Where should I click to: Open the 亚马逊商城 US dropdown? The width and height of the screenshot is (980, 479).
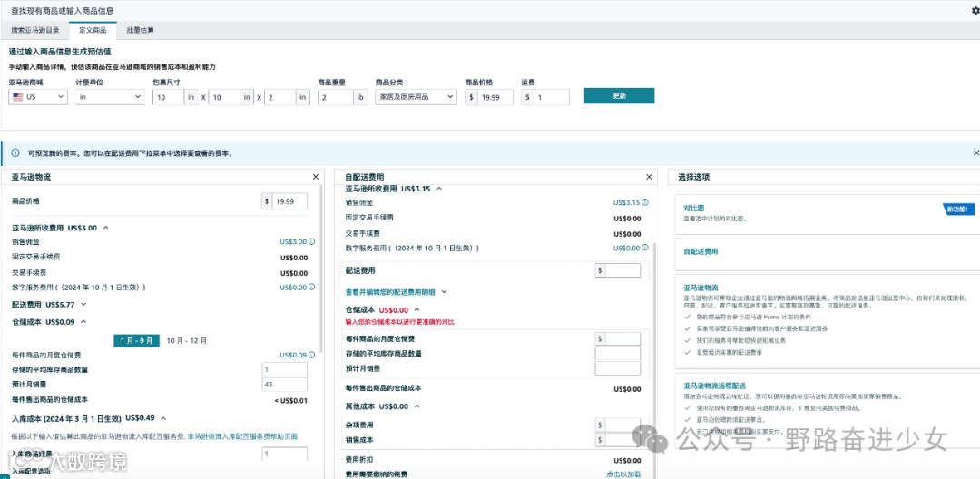point(38,97)
